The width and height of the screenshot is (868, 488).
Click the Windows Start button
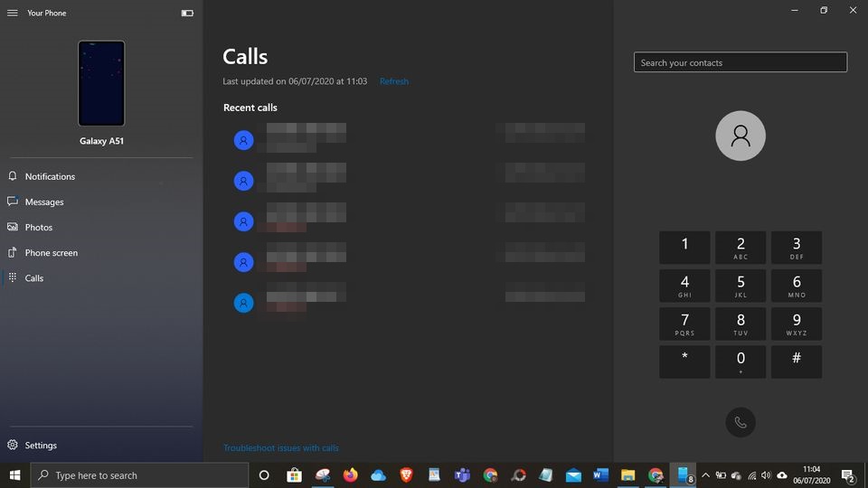14,475
